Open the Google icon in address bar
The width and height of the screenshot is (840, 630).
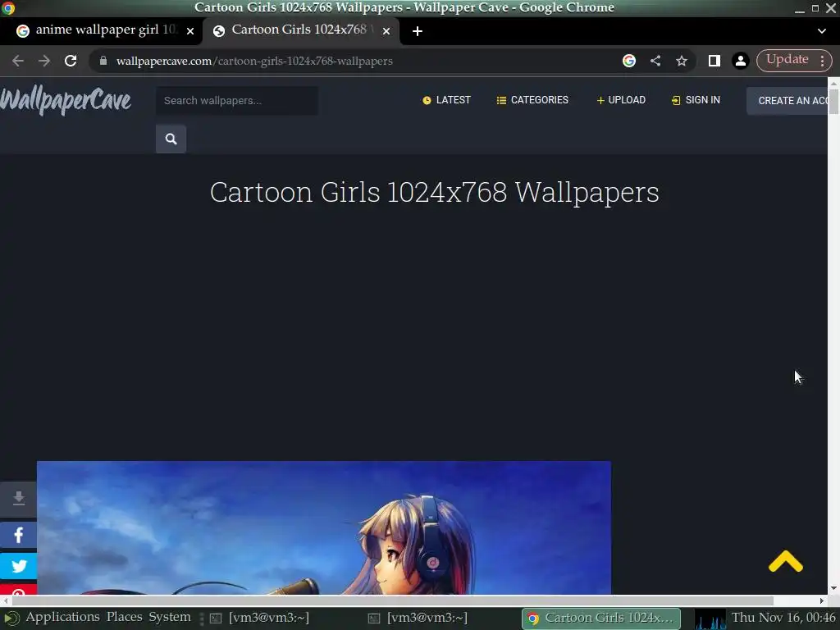tap(629, 61)
